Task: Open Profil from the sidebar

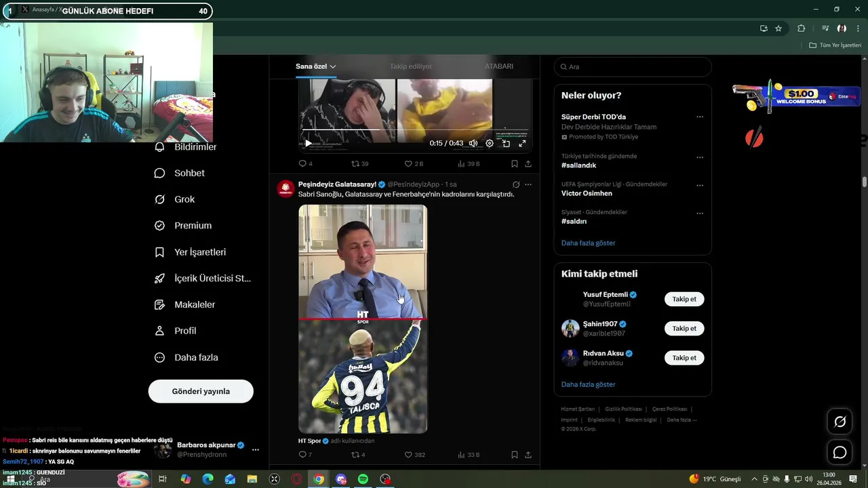Action: [x=175, y=331]
